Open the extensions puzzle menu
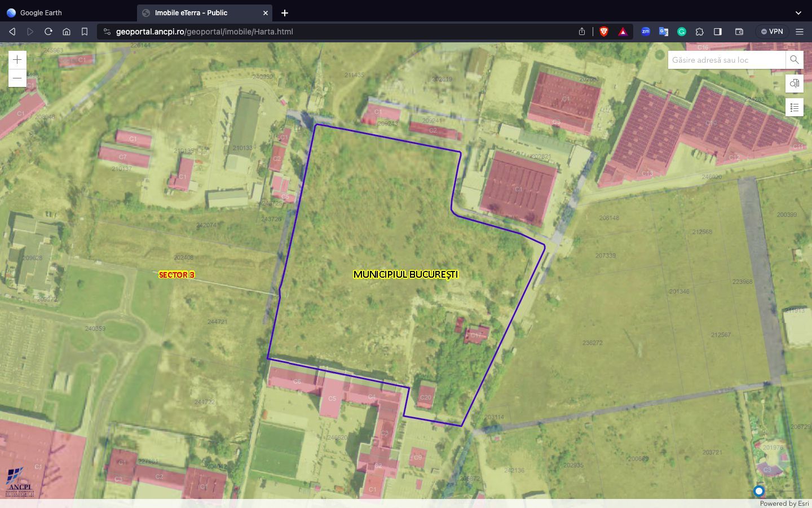This screenshot has width=812, height=508. (700, 32)
